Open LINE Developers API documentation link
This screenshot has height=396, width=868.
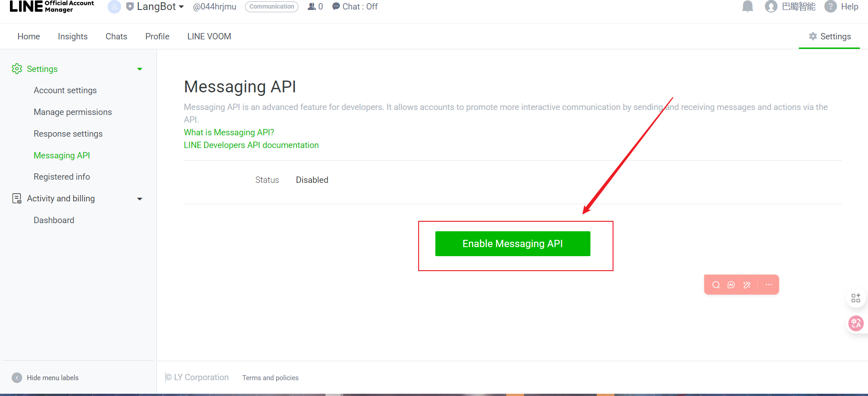tap(251, 145)
